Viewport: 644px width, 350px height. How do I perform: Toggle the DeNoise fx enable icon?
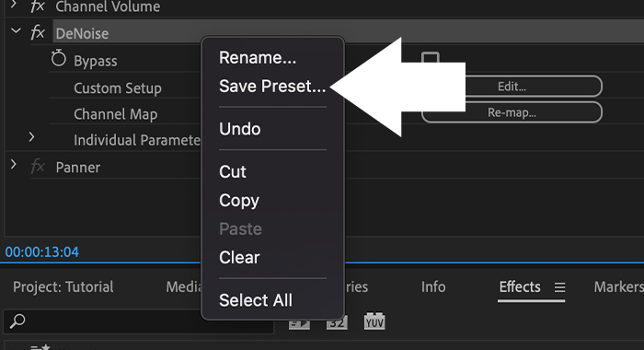tap(38, 32)
